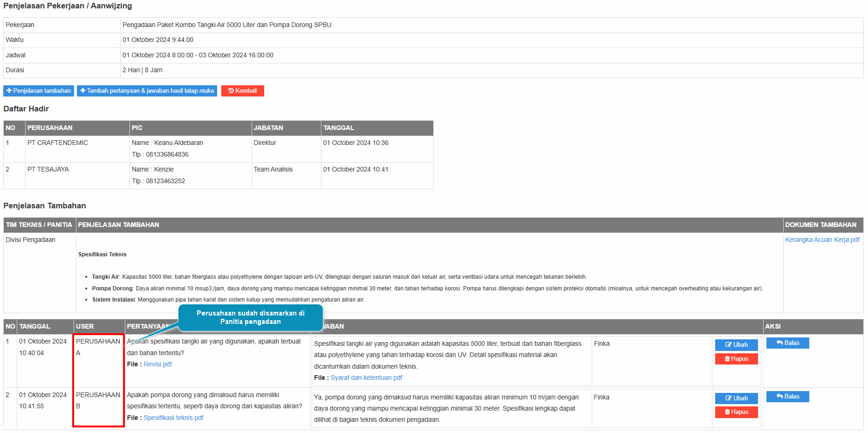Viewport: 868px width, 433px height.
Task: Click Balas on PERUSAHAAN A question
Action: tap(787, 343)
